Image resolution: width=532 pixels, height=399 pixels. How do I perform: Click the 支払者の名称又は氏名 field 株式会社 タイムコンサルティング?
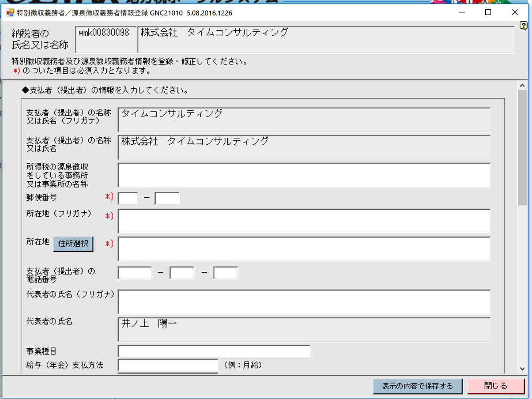[304, 148]
